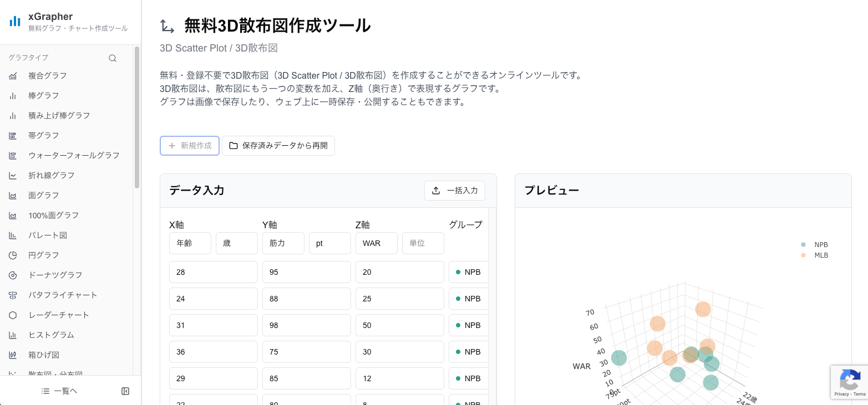Click the green color dot beside NPB
Screen dimensions: 868x405
pos(459,272)
